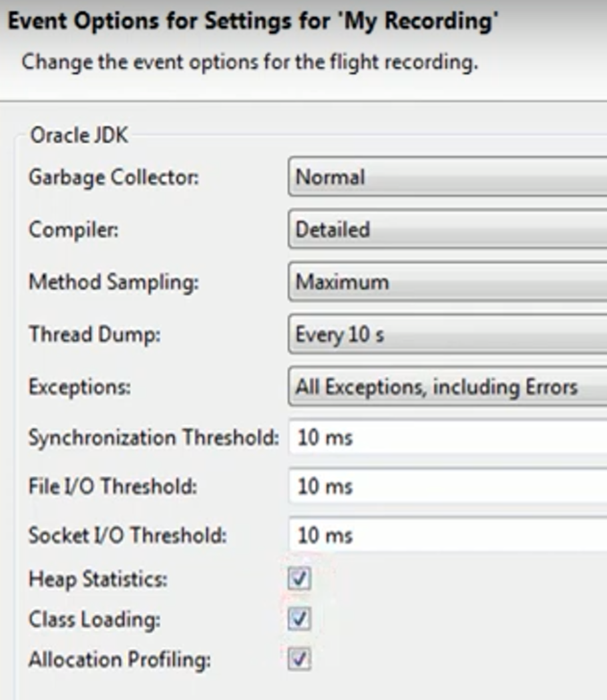Image resolution: width=607 pixels, height=700 pixels.
Task: Toggle the Class Loading checkbox
Action: tap(300, 619)
